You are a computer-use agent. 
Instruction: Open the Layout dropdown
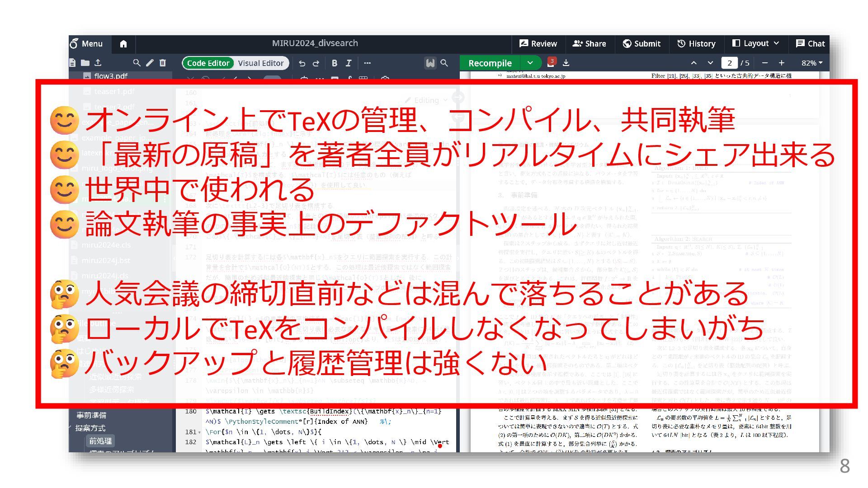[755, 44]
